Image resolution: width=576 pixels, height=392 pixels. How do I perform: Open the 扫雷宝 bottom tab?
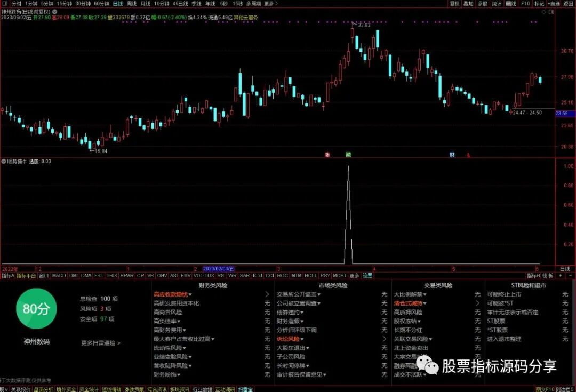(245, 389)
